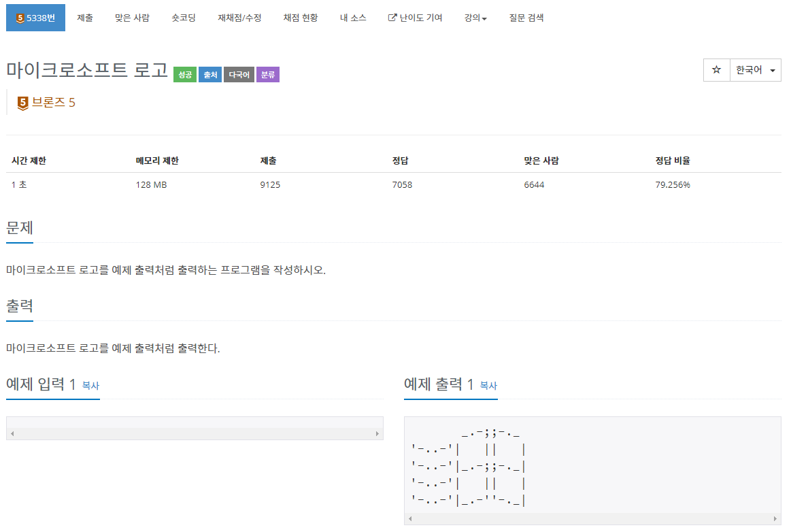Open the 난이도 기여 external link
The width and height of the screenshot is (791, 532).
point(415,18)
